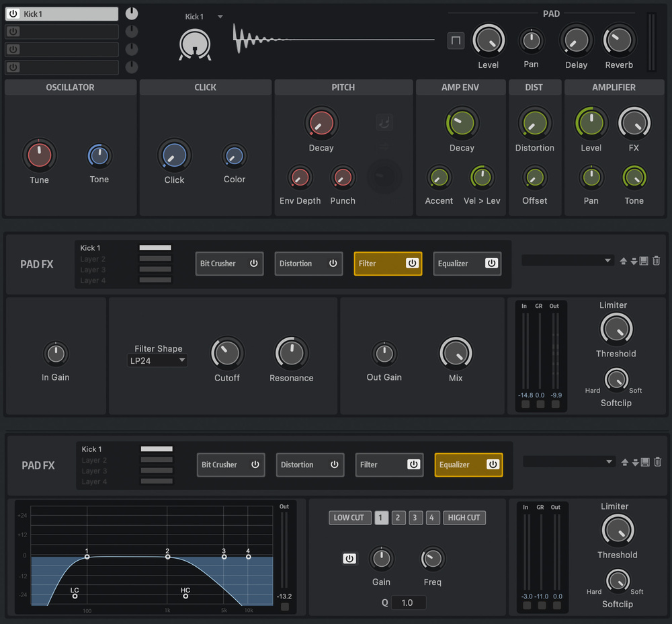
Task: Click the In Gain knob
Action: tap(56, 354)
